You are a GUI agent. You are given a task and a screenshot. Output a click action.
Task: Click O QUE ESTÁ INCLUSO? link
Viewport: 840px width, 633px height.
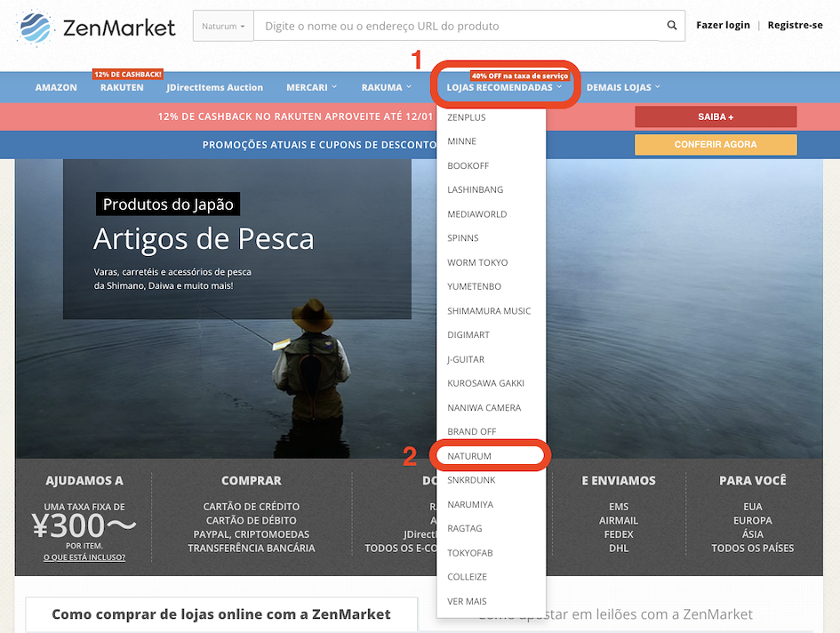point(84,557)
